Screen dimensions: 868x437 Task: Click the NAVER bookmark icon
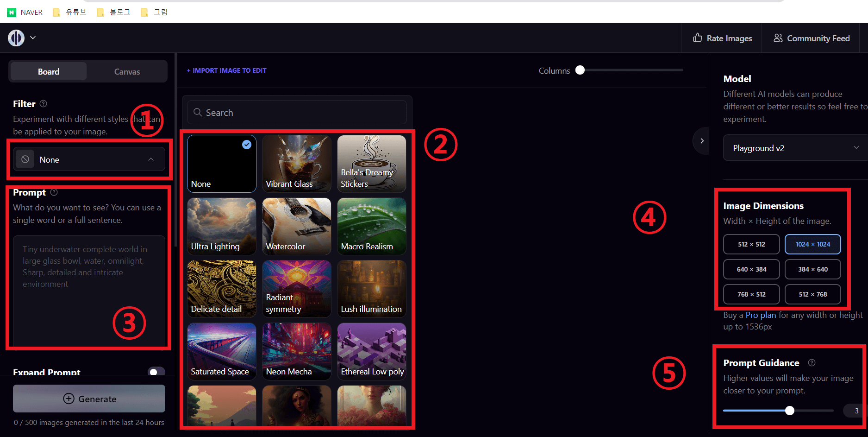click(12, 13)
